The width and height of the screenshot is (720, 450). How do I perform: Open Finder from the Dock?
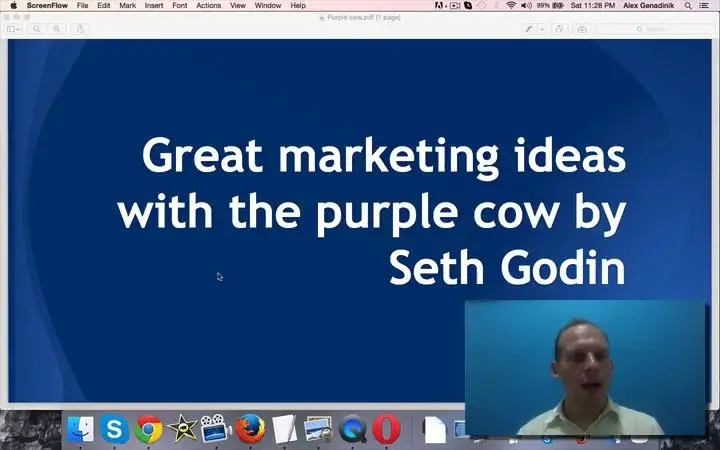click(x=80, y=430)
